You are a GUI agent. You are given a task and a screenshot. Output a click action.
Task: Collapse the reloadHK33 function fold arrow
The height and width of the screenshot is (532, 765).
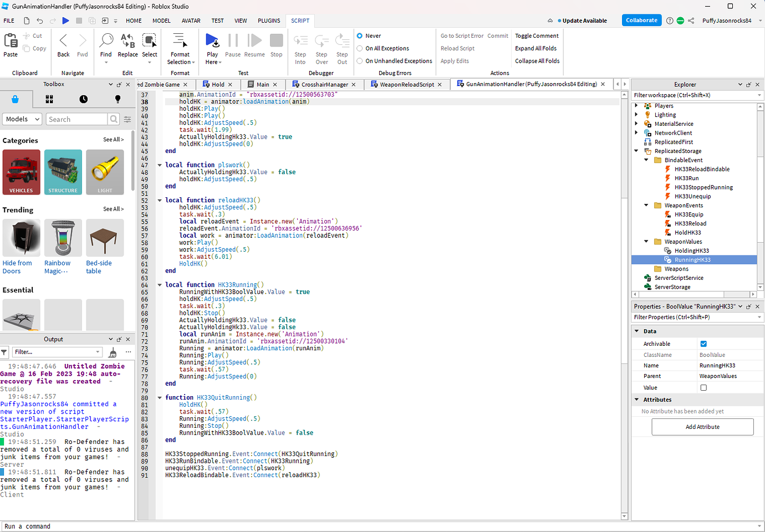(160, 200)
